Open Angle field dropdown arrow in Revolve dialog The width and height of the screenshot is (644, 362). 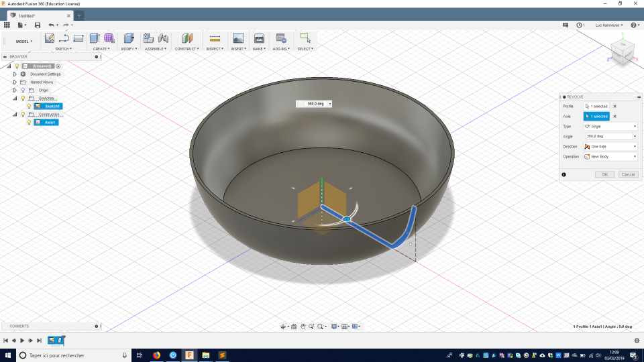pyautogui.click(x=635, y=136)
